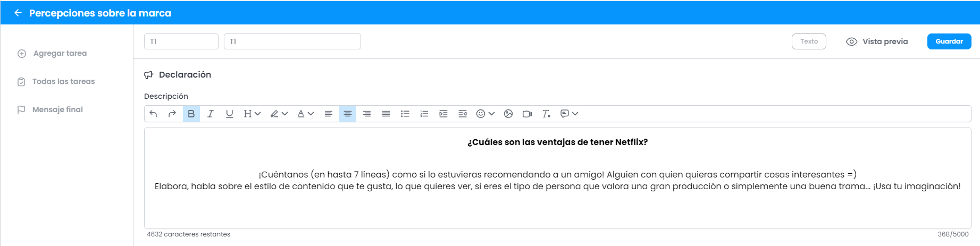Align text to the right

pyautogui.click(x=367, y=114)
